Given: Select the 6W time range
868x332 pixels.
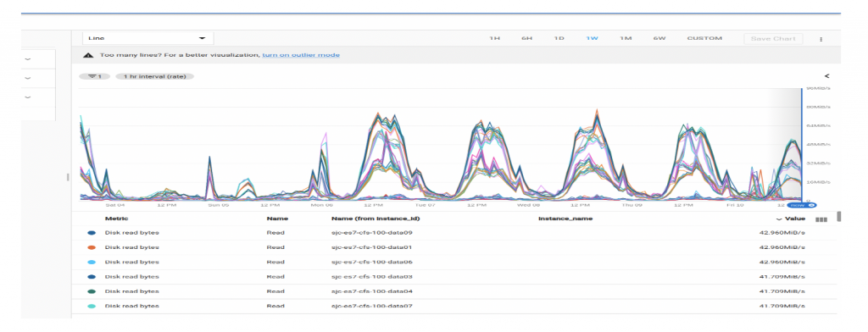Looking at the screenshot, I should point(659,38).
